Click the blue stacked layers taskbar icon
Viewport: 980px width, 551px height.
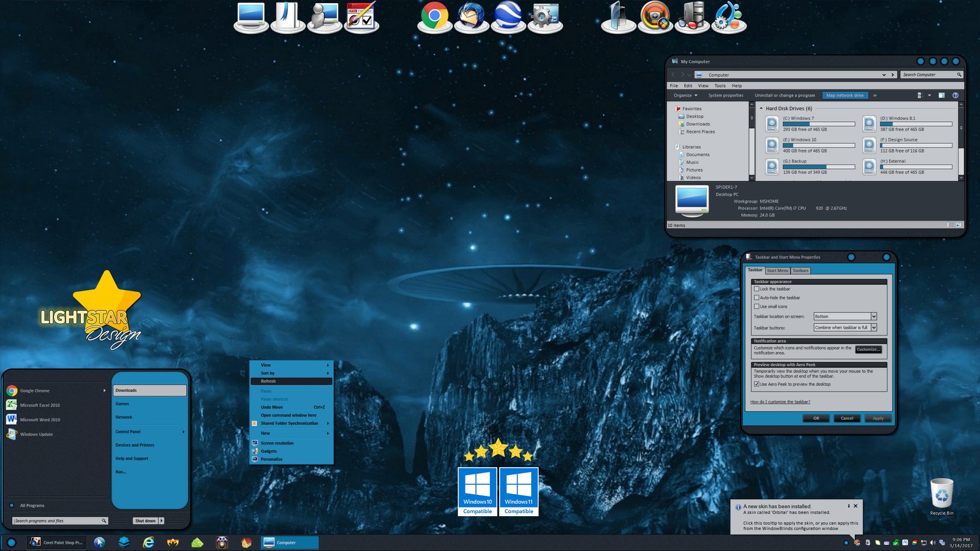click(124, 542)
